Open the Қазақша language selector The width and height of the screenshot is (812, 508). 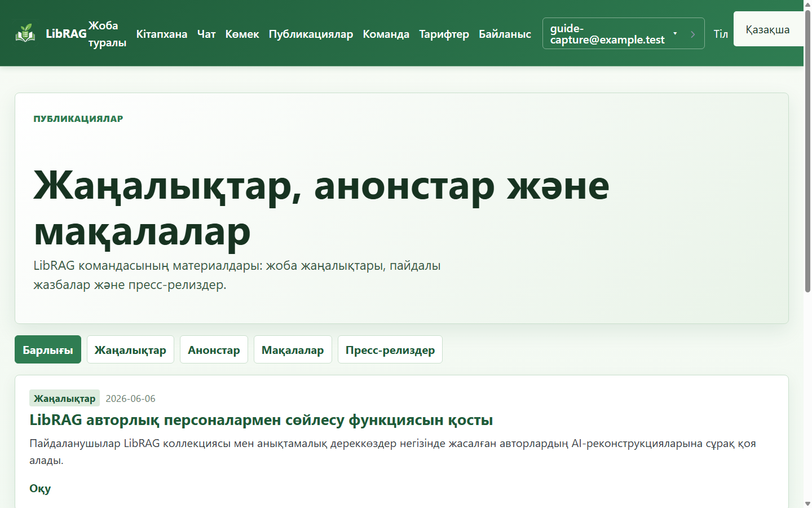768,29
